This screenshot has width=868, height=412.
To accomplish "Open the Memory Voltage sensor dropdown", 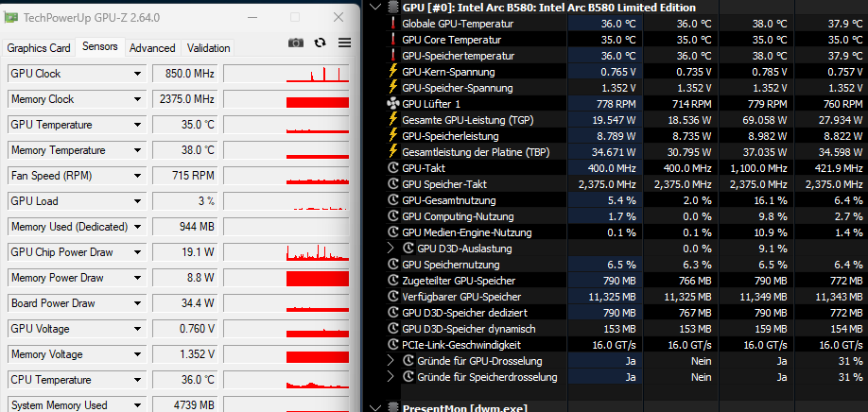I will click(x=137, y=354).
